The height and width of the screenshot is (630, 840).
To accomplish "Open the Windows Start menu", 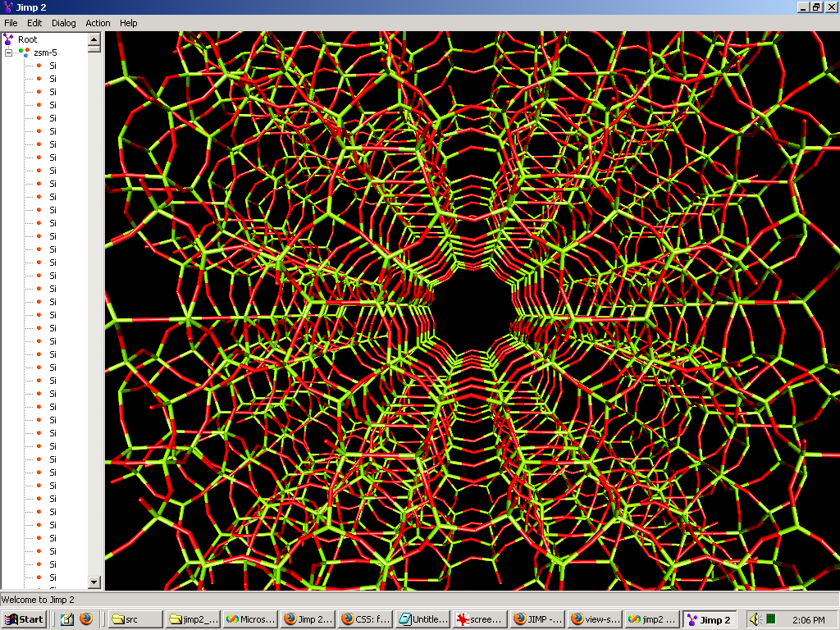I will [x=24, y=619].
